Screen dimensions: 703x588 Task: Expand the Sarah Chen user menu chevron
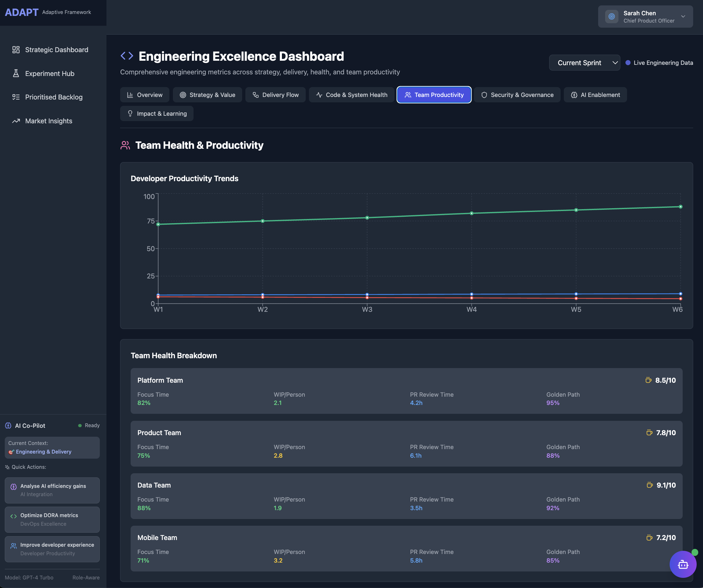coord(683,17)
